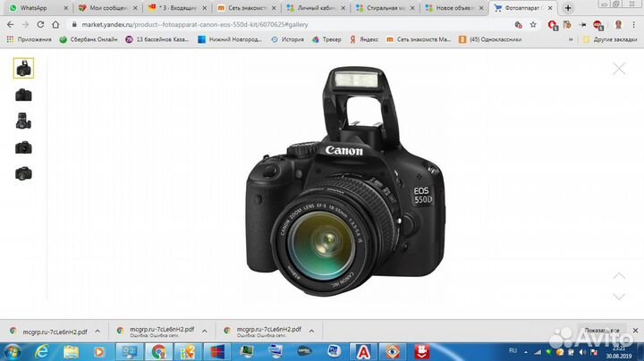The height and width of the screenshot is (361, 644).
Task: Show the previous gallery image with the up arrow
Action: [x=619, y=276]
